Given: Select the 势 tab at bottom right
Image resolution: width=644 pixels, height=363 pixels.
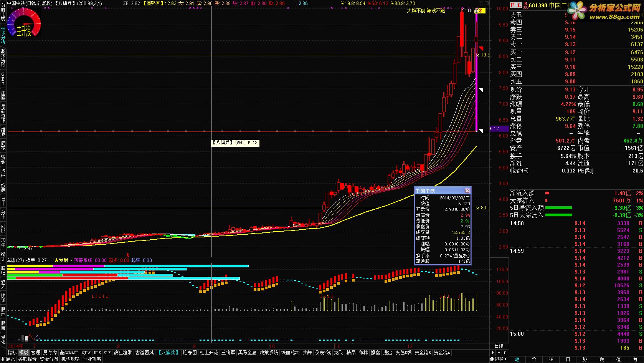Looking at the screenshot, I should pyautogui.click(x=585, y=359).
